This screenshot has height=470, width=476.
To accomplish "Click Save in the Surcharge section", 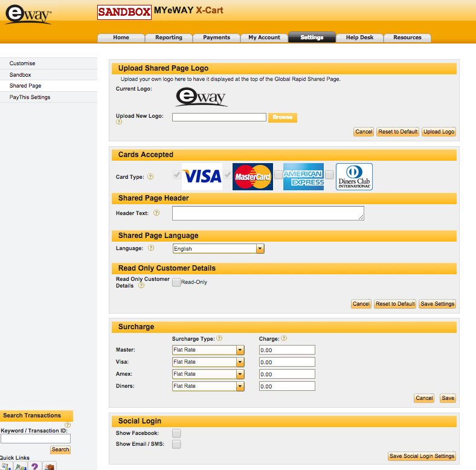I will [448, 398].
